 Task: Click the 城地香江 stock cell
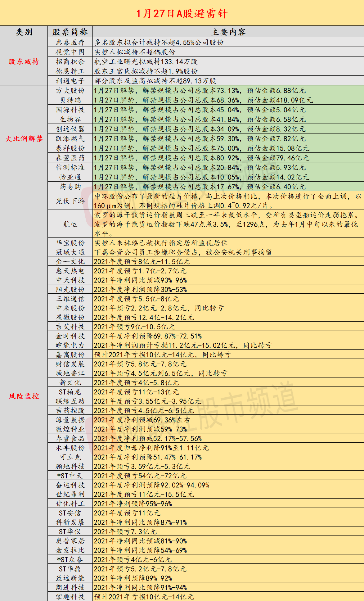click(70, 373)
